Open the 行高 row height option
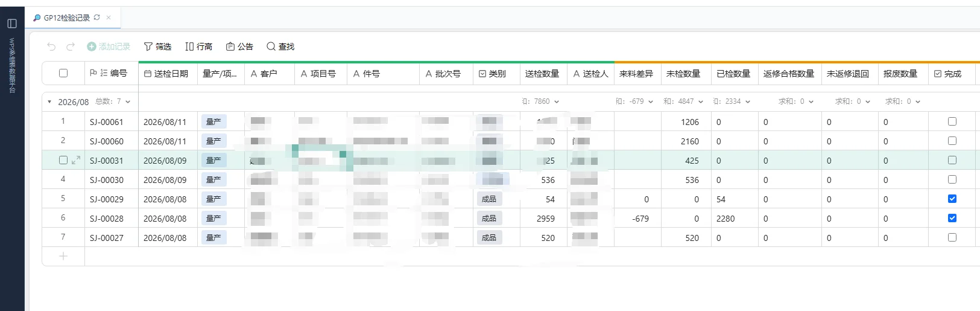 coord(198,46)
